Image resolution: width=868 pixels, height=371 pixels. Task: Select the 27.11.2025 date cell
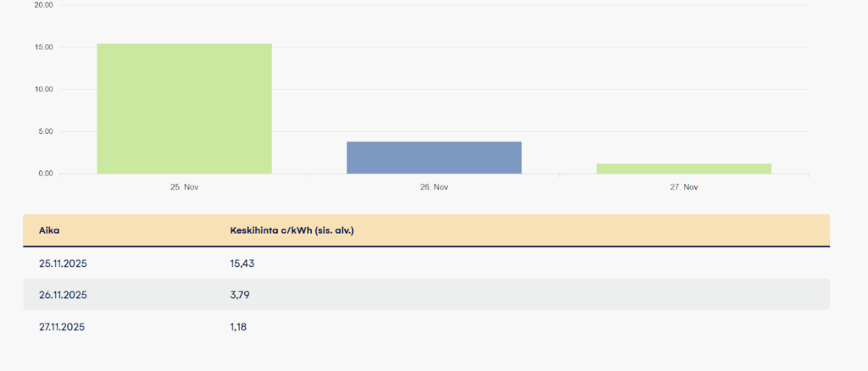point(63,326)
